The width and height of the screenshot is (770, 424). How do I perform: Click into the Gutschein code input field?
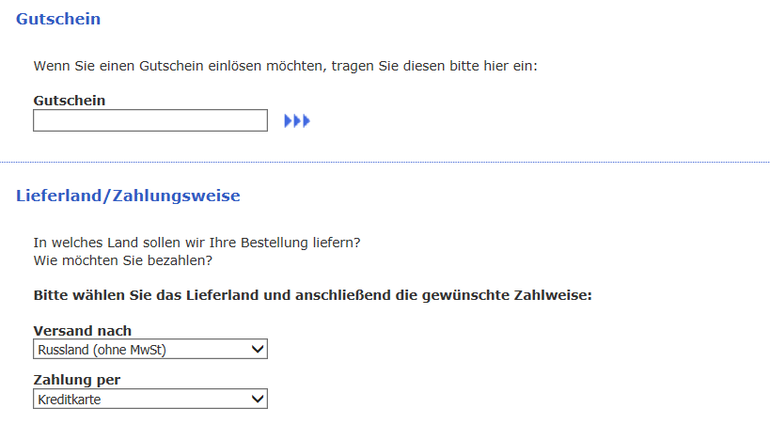point(150,121)
